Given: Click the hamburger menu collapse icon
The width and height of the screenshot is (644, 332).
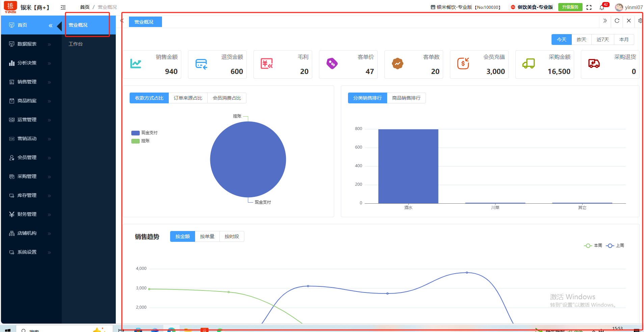Looking at the screenshot, I should 63,7.
